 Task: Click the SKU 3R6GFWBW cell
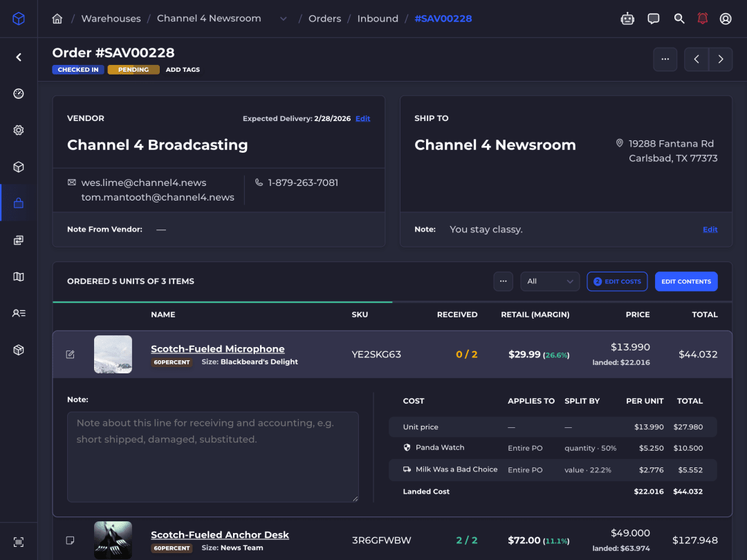click(381, 540)
